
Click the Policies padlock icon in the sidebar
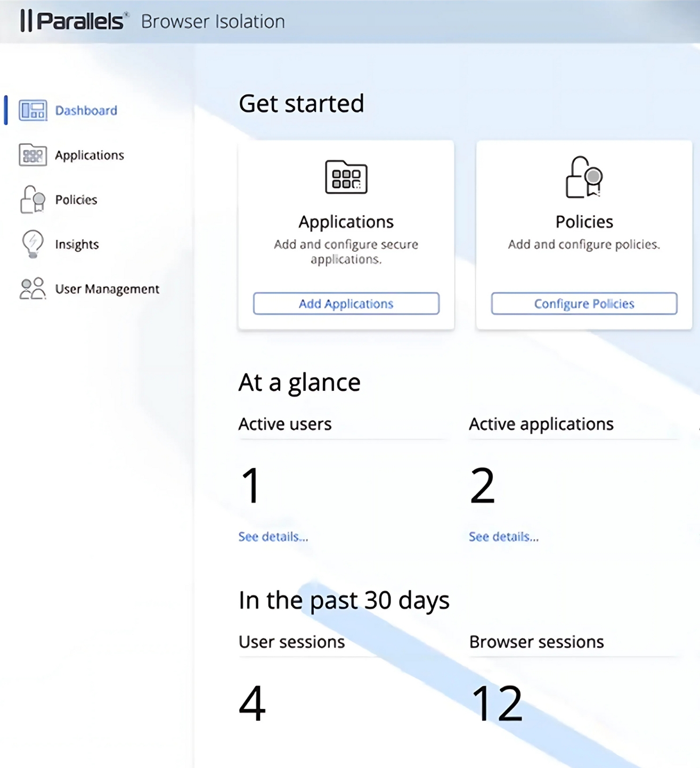point(32,200)
